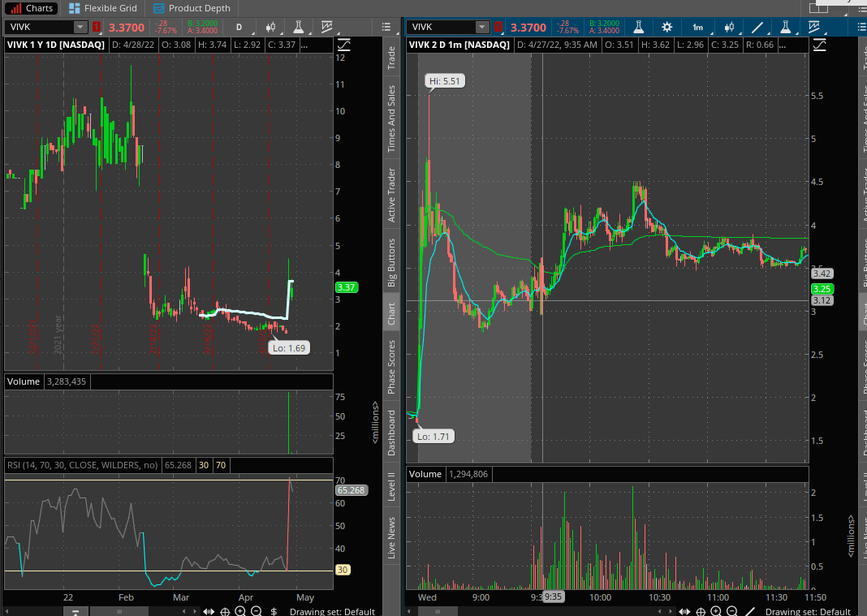Toggle the scale mode icon above left price axis
The image size is (867, 616).
[x=344, y=45]
